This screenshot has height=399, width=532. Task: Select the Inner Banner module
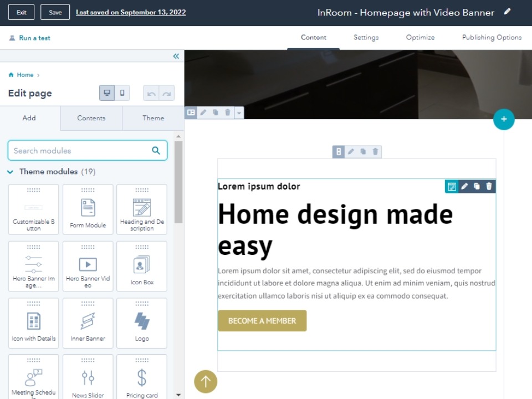(x=88, y=323)
